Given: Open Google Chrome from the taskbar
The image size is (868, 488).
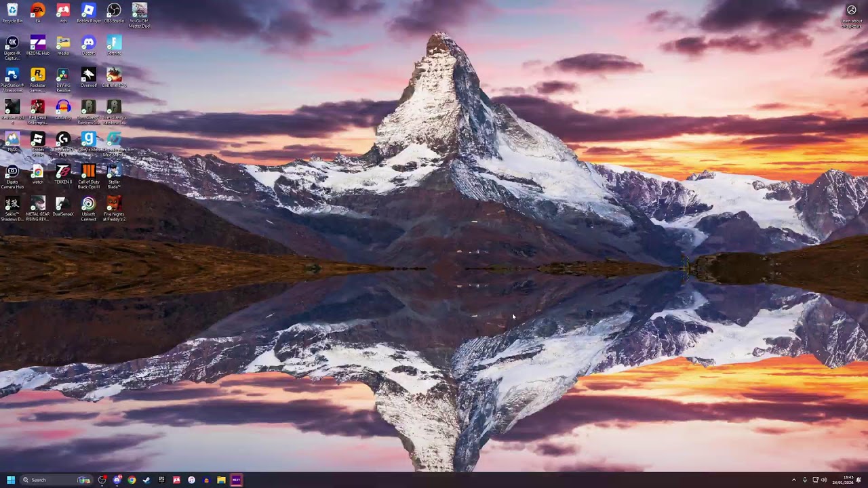Looking at the screenshot, I should [x=132, y=480].
